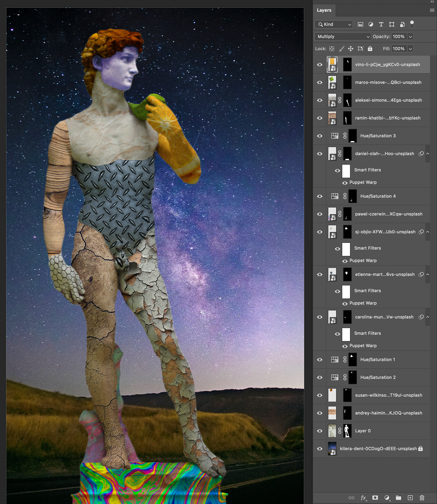The height and width of the screenshot is (504, 437).
Task: Select the Layers panel tab
Action: coord(324,10)
